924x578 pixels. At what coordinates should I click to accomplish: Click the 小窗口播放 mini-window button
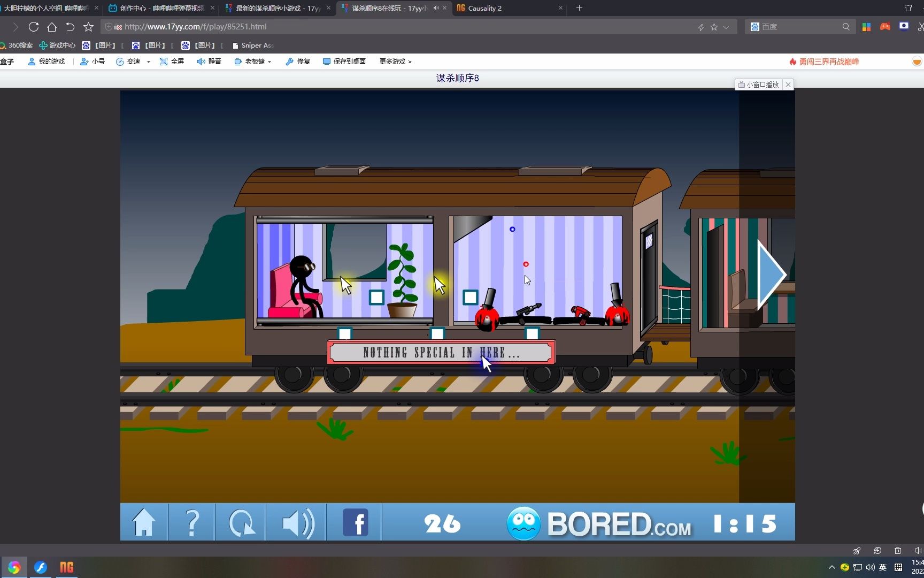[x=759, y=85]
